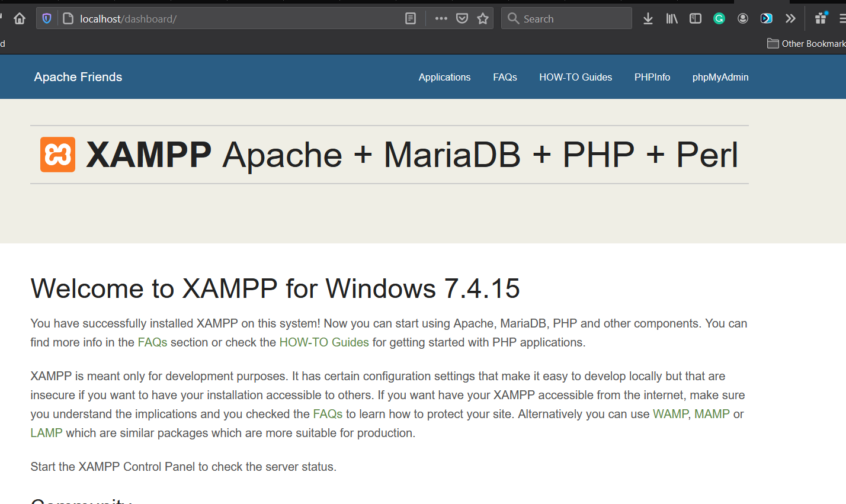Open What's New gift icon
This screenshot has width=846, height=504.
pyautogui.click(x=821, y=18)
